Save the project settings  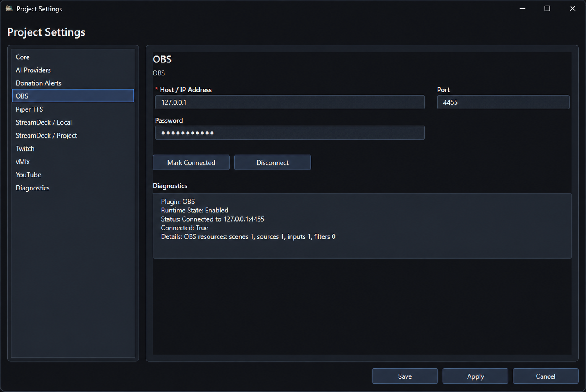pos(405,376)
